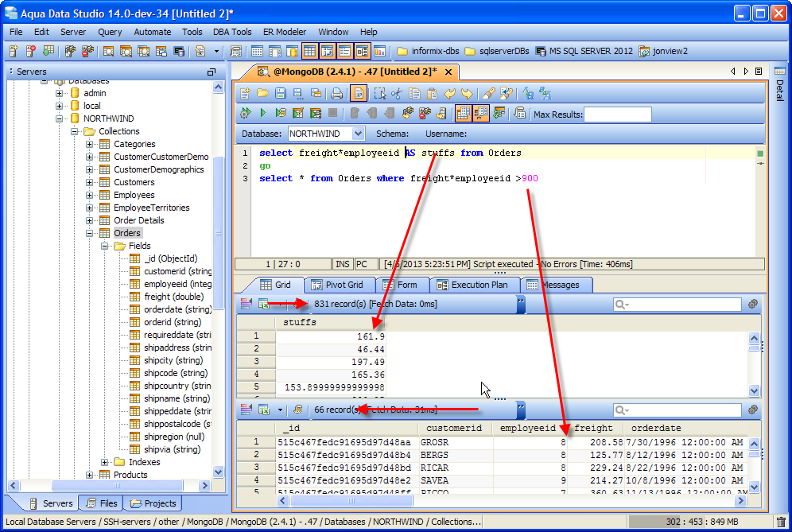Restore the Servers panel window
This screenshot has height=532, width=792.
tap(212, 72)
